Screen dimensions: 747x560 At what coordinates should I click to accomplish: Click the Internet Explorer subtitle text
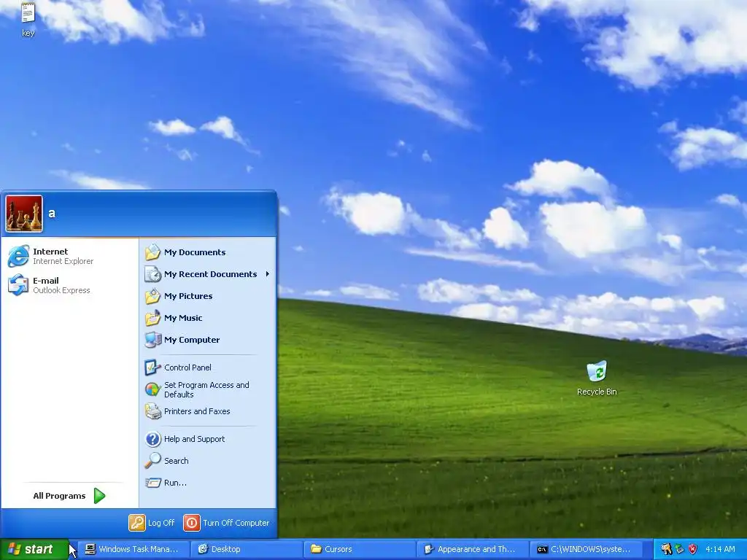point(63,262)
